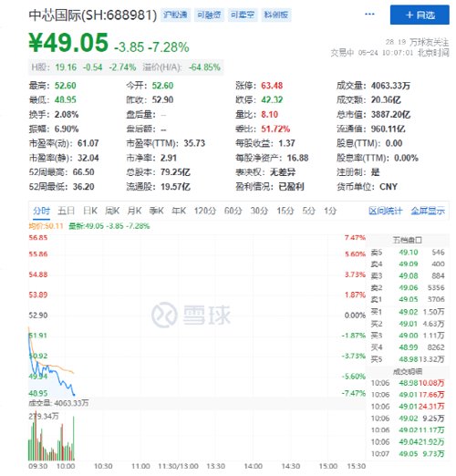Choose the 15分 interval tab
Screen dimensions: 456x476
(x=285, y=211)
